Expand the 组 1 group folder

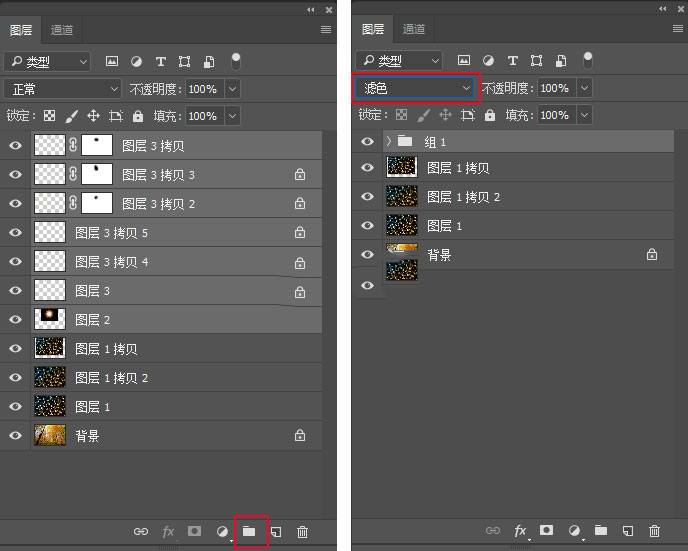[388, 142]
